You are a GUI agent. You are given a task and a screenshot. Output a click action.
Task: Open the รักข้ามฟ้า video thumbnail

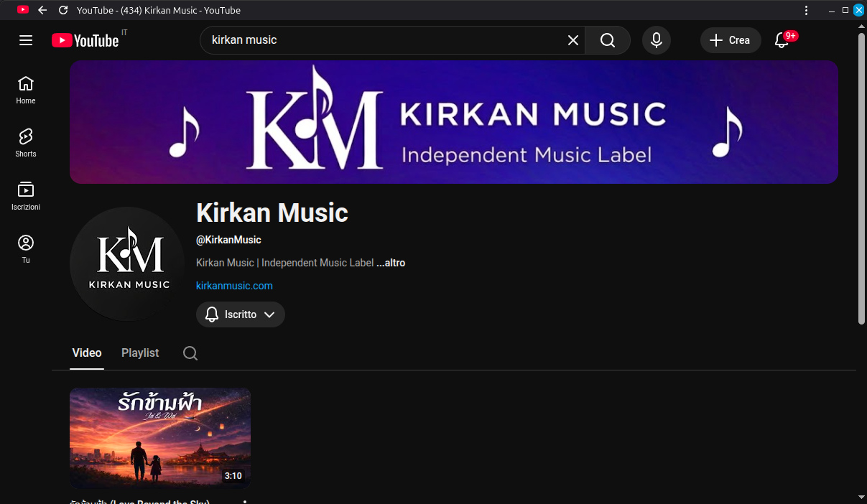159,438
